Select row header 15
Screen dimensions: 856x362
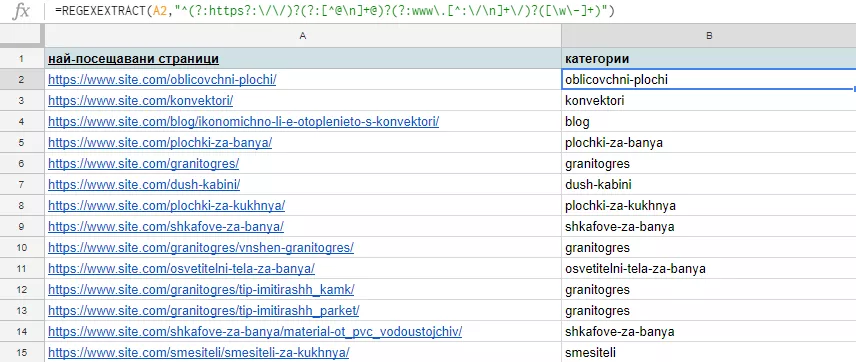tap(21, 352)
